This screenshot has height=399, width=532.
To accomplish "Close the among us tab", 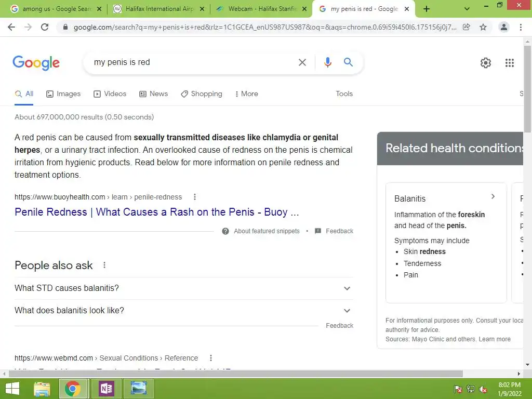I will (x=99, y=9).
